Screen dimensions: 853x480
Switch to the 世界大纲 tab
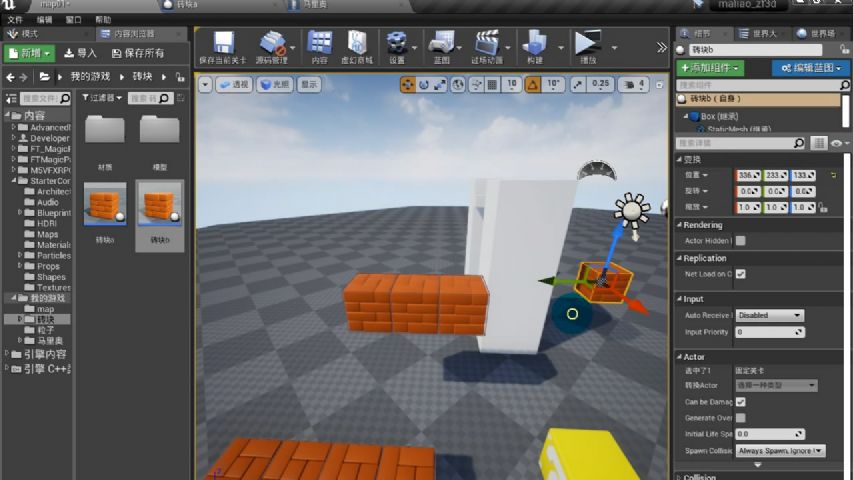click(760, 34)
